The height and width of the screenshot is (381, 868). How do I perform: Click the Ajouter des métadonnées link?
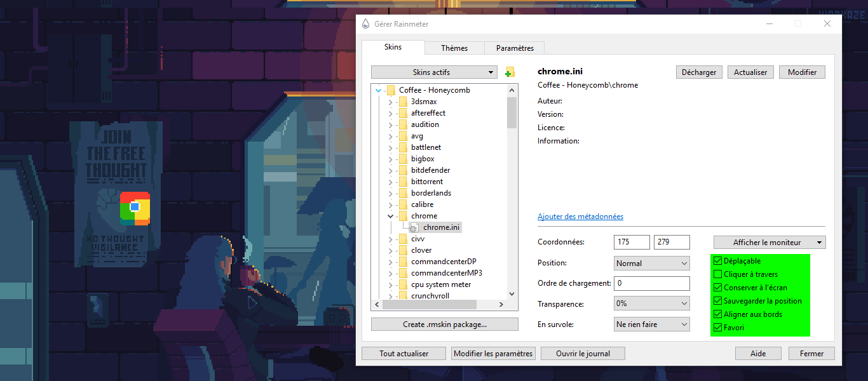pos(580,217)
